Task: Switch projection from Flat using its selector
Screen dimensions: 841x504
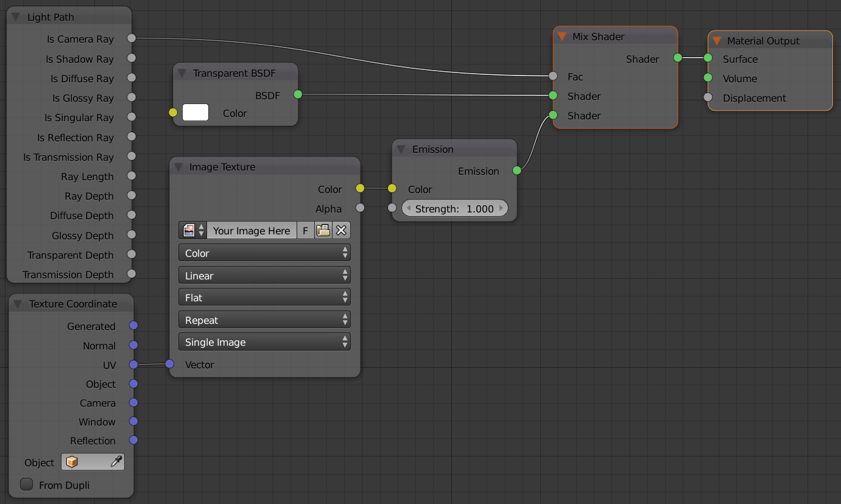Action: [x=264, y=297]
